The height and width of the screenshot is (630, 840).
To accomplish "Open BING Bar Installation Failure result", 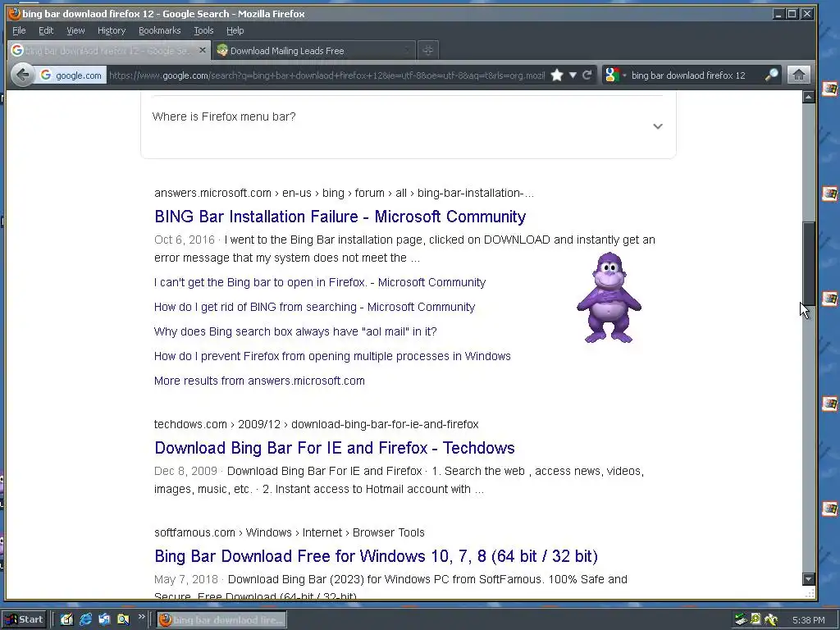I will coord(340,217).
